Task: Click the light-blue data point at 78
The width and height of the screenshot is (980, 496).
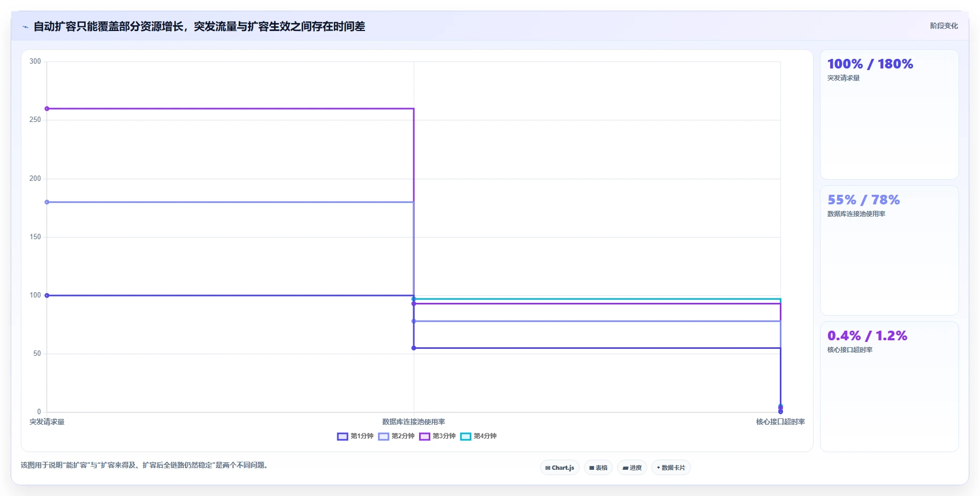Action: (x=414, y=321)
